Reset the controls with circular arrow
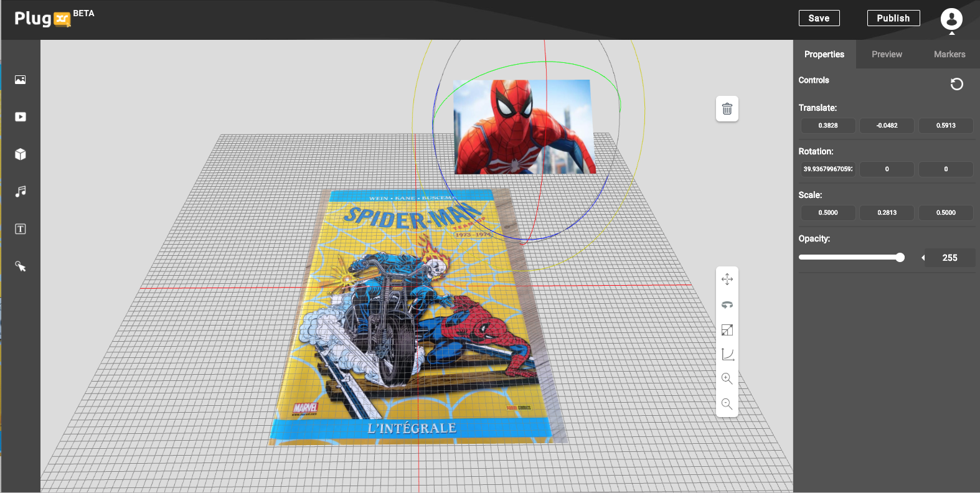Screen dimensions: 980x493 957,84
